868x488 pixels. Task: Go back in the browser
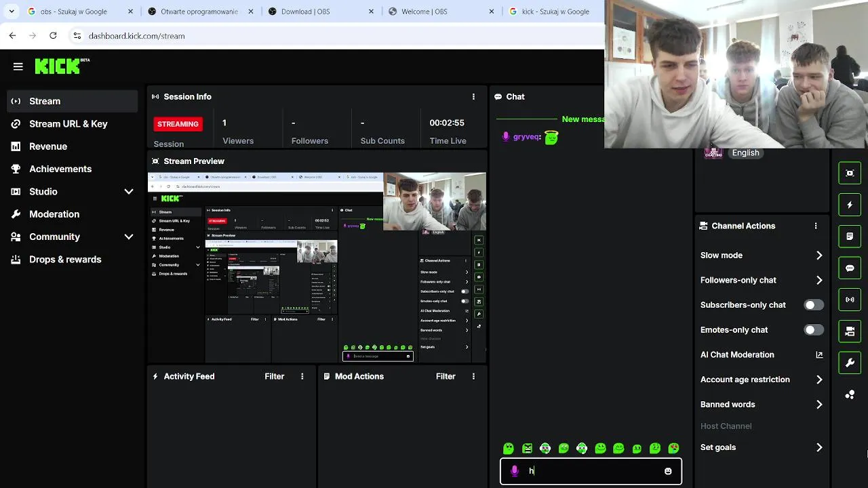click(x=13, y=35)
